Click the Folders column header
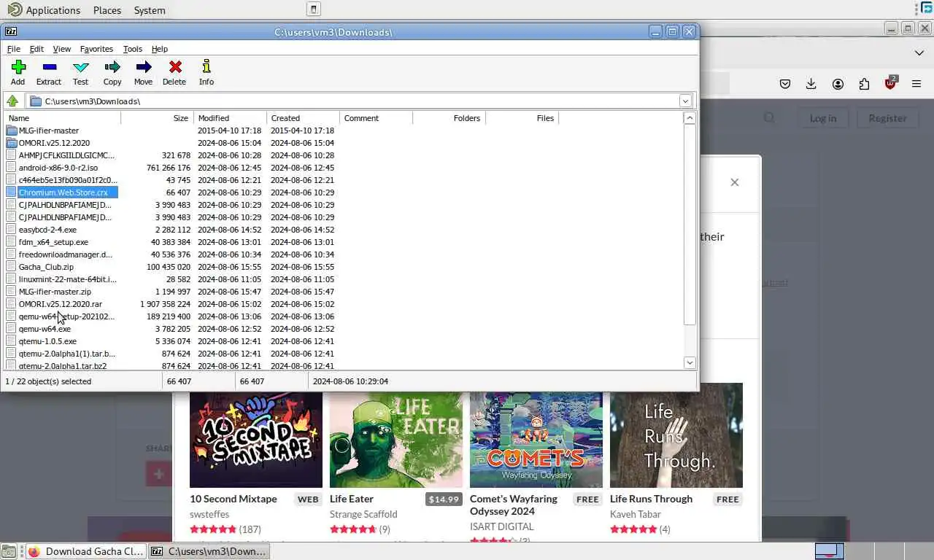This screenshot has width=934, height=560. point(449,118)
